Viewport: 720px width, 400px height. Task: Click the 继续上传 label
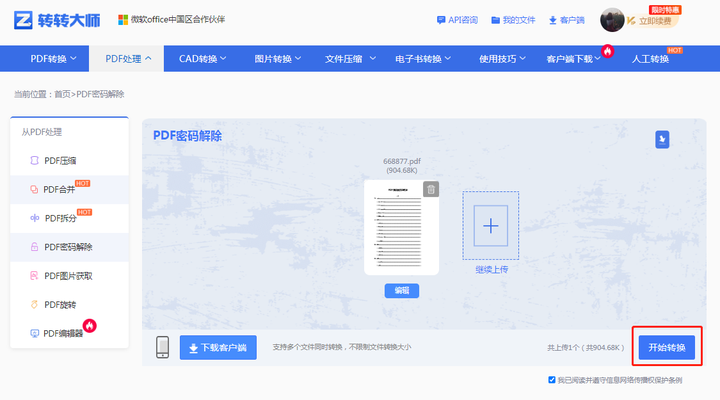(x=491, y=270)
